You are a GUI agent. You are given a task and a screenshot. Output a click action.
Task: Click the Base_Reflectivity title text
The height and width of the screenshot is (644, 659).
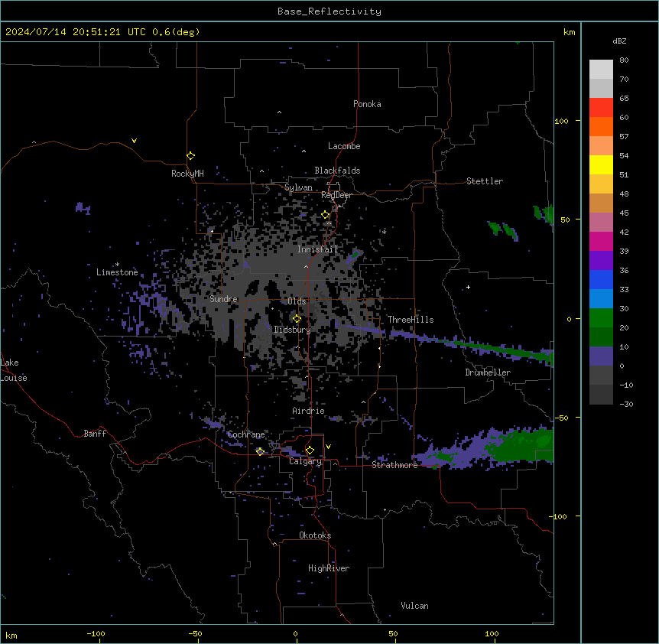[x=329, y=11]
